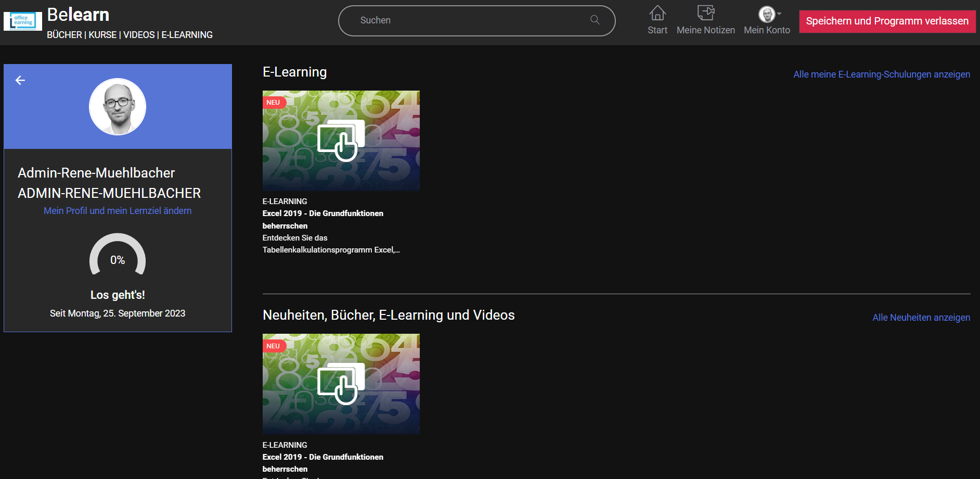Open Alle meine E-Learning-Schulungen anzeigen link
980x479 pixels.
(x=881, y=74)
